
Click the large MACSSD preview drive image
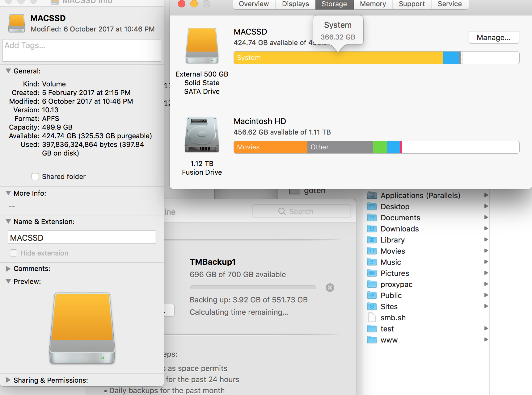tap(82, 328)
